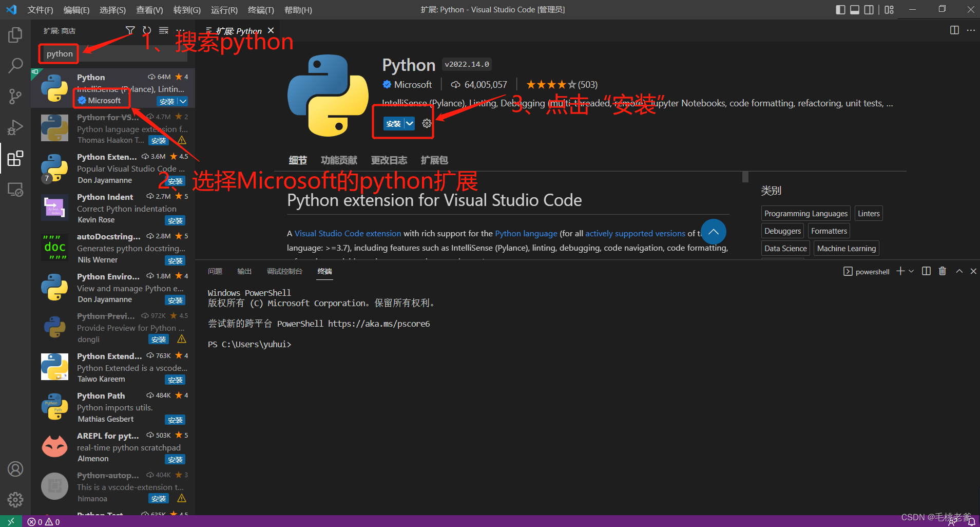Create a new terminal with plus icon
The height and width of the screenshot is (527, 980).
point(900,271)
